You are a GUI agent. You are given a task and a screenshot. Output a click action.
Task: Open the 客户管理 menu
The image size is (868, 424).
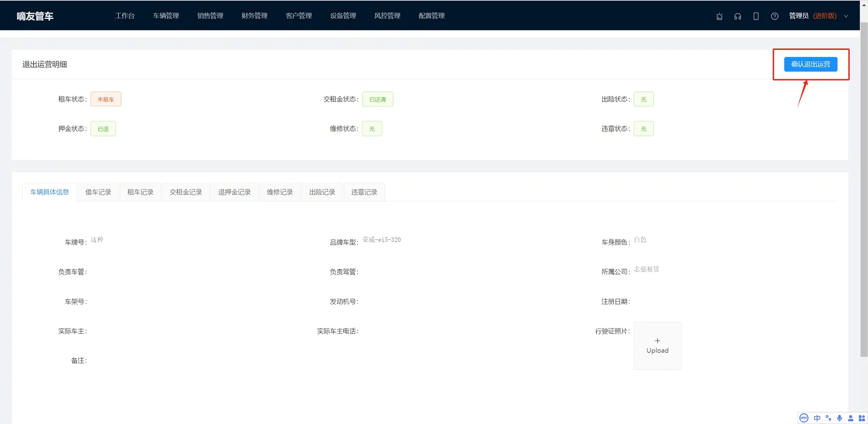pyautogui.click(x=299, y=16)
